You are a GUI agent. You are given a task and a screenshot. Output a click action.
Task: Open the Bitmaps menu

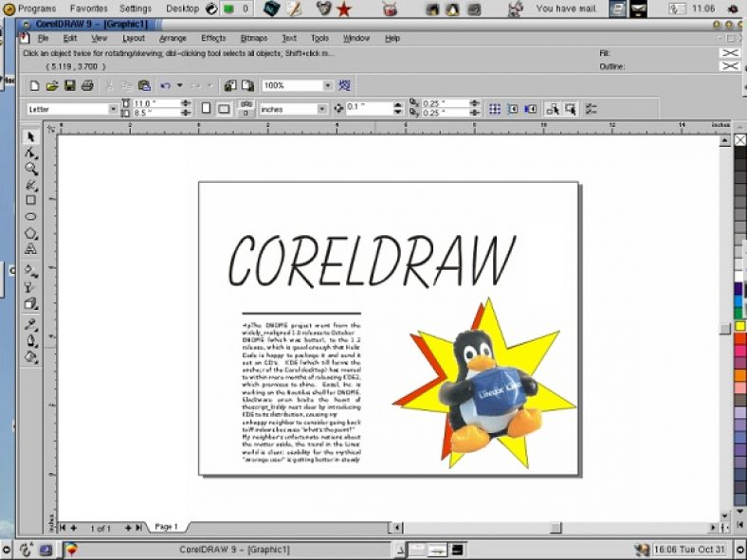(253, 39)
